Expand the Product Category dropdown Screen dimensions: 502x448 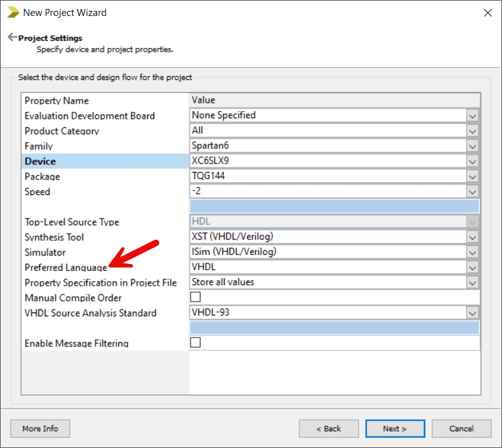point(473,131)
